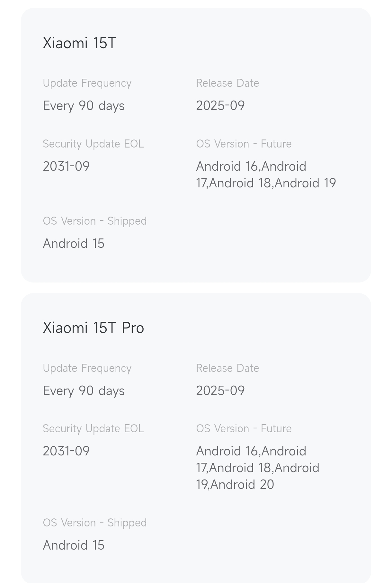Image resolution: width=392 pixels, height=583 pixels.
Task: Click the non-Pro Xiaomi 15T card title
Action: pyautogui.click(x=79, y=43)
